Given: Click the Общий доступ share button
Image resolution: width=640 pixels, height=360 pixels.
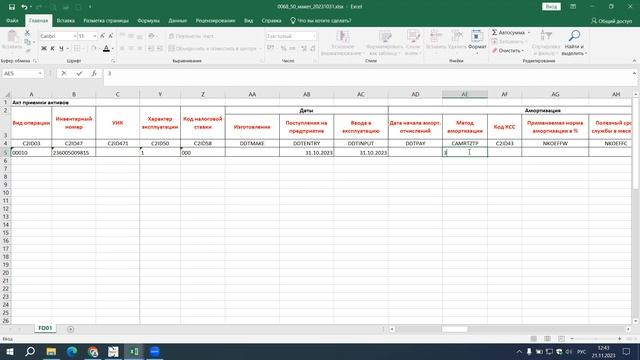Looking at the screenshot, I should pyautogui.click(x=611, y=20).
